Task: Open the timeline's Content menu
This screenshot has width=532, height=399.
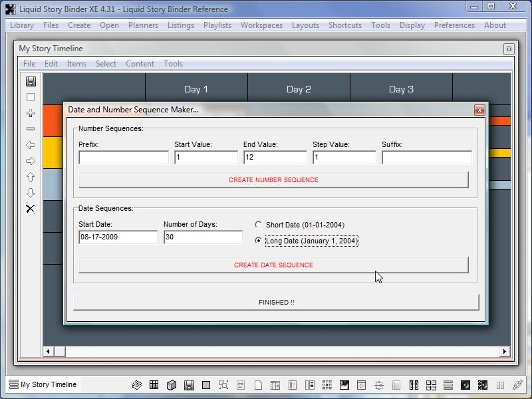Action: coord(140,64)
